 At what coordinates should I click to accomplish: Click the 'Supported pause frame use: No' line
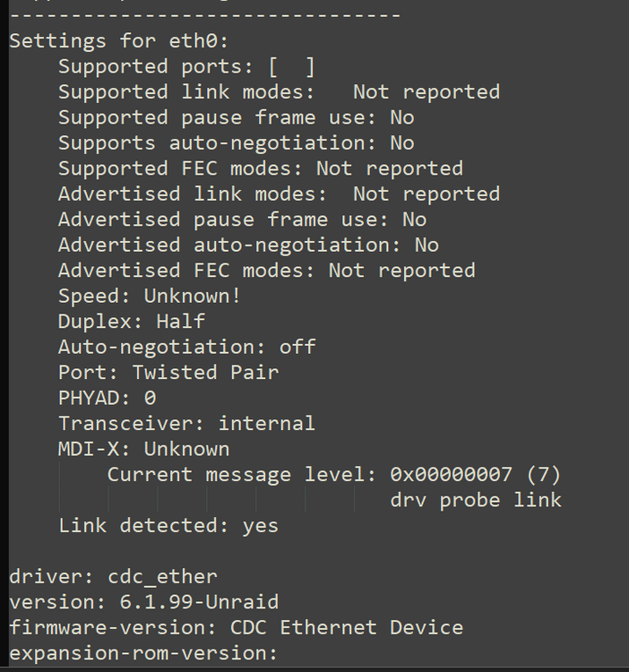[236, 118]
